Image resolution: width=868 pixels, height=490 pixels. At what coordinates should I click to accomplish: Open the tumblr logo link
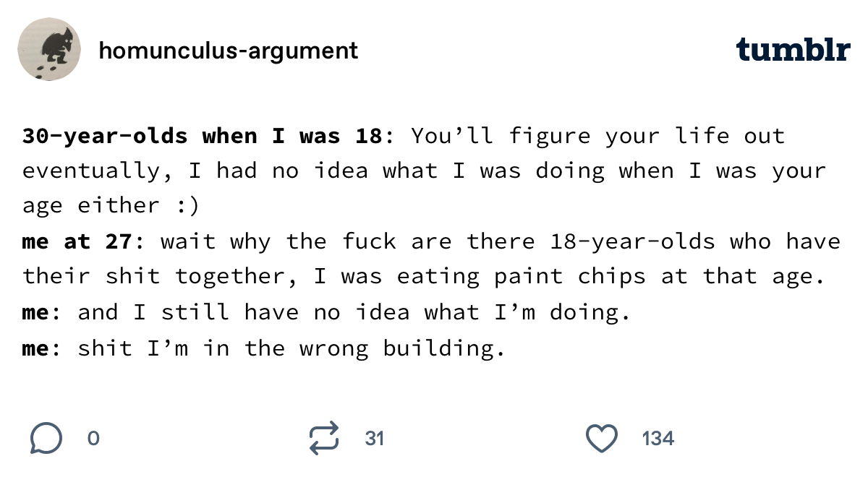click(x=793, y=50)
